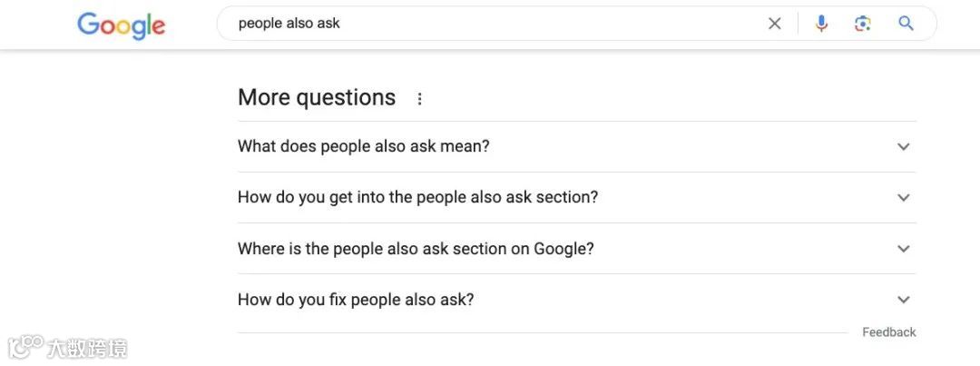Click empty space inside the search bar
Viewport: 980px width, 366px height.
tap(544, 24)
